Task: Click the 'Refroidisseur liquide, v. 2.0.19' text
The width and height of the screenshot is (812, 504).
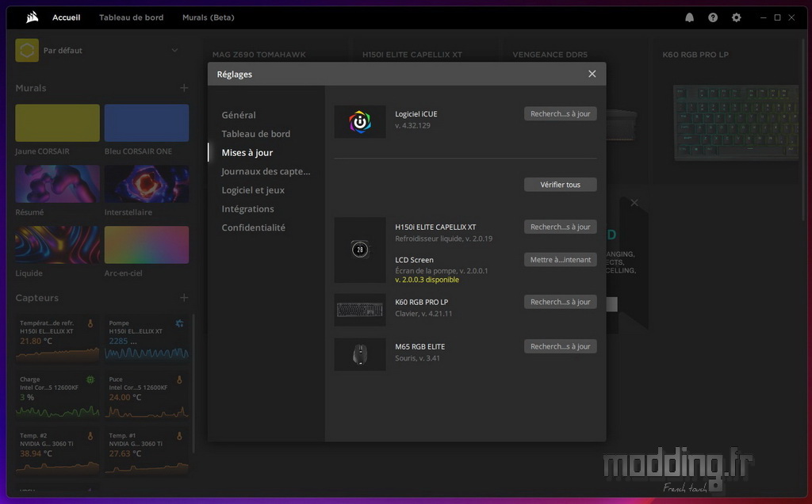Action: (444, 239)
